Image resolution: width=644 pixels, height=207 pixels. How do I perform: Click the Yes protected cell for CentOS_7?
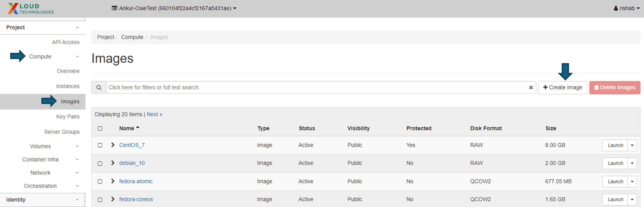(x=411, y=145)
